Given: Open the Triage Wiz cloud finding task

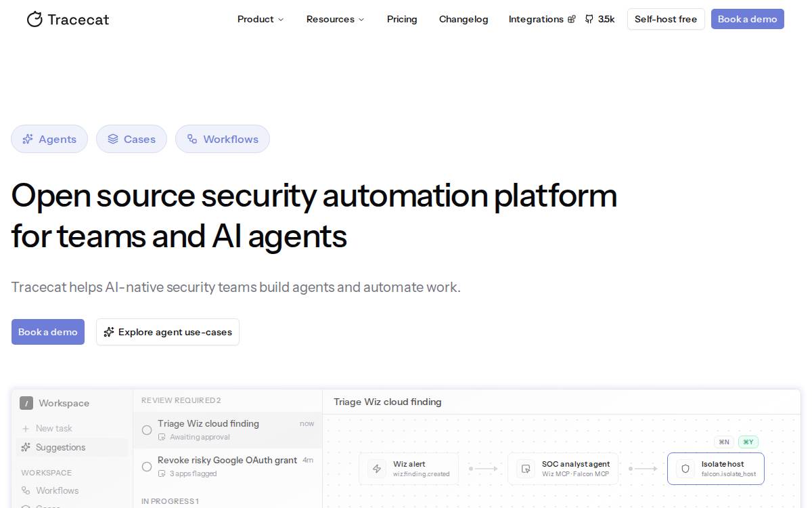Looking at the screenshot, I should pos(227,430).
